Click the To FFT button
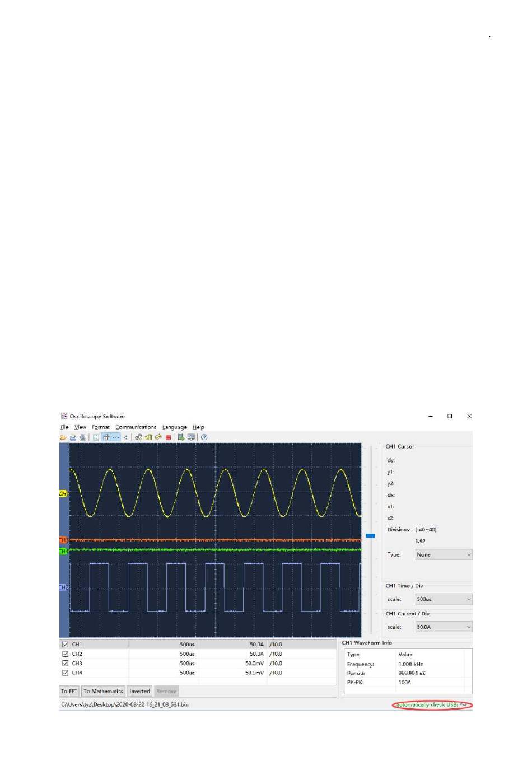 [x=69, y=692]
